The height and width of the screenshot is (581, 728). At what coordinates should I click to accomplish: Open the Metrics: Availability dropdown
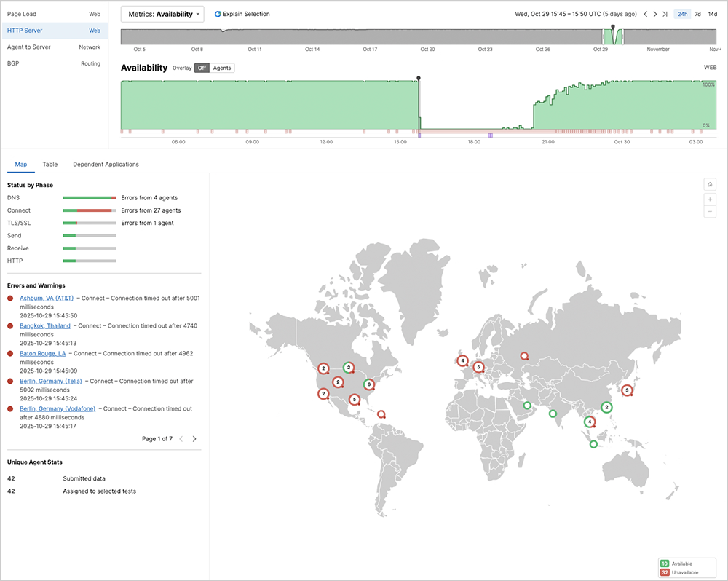(x=161, y=14)
